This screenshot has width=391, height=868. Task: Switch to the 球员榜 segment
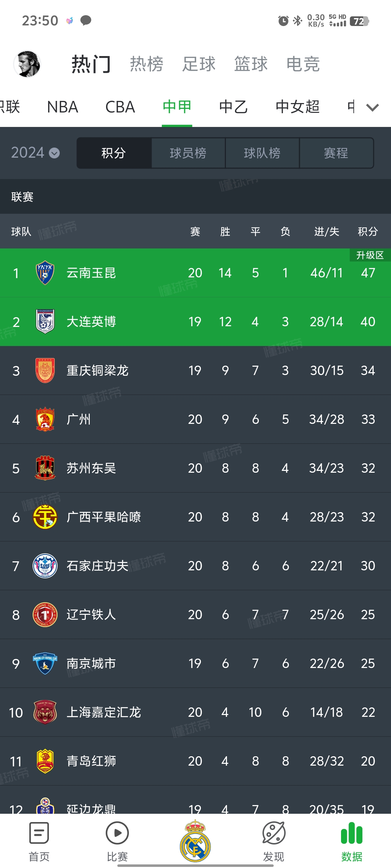point(188,153)
